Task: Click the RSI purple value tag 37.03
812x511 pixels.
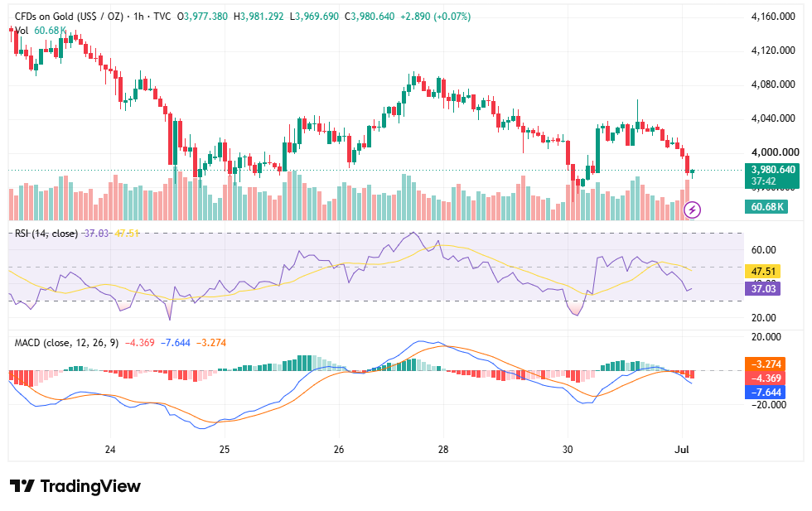Action: click(x=763, y=288)
